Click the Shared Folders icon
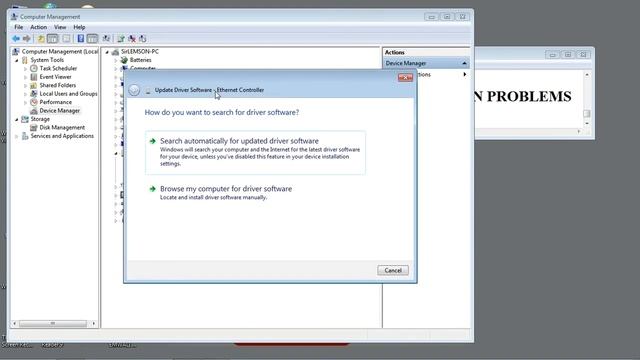Image resolution: width=640 pixels, height=360 pixels. pyautogui.click(x=34, y=85)
